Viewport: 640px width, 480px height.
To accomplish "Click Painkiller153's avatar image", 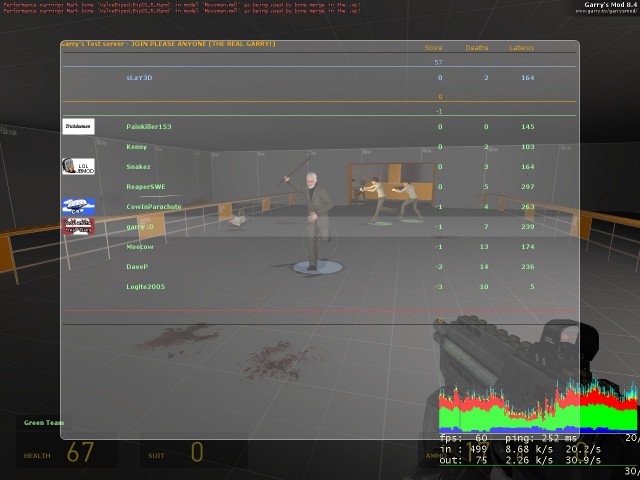I will pyautogui.click(x=78, y=127).
